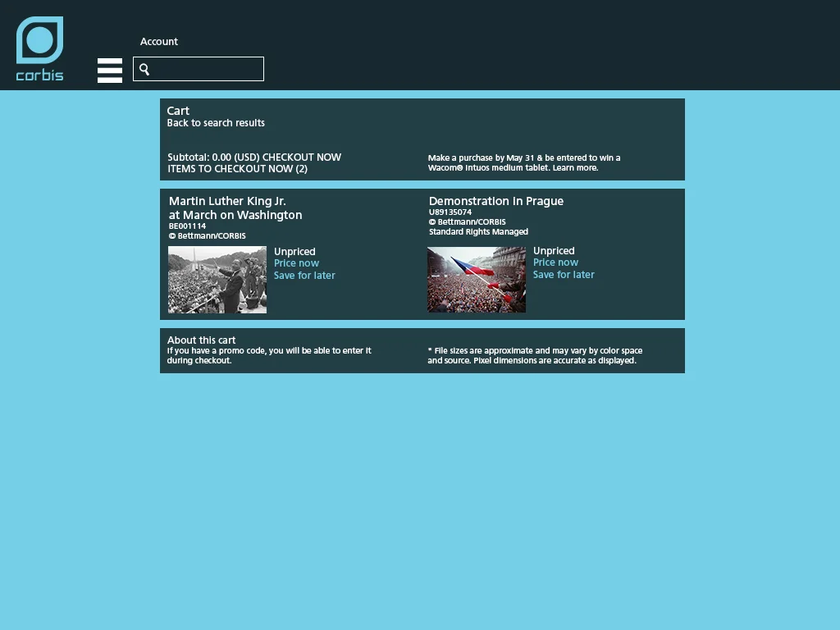Save Martin Luther King image for later

[x=304, y=276]
